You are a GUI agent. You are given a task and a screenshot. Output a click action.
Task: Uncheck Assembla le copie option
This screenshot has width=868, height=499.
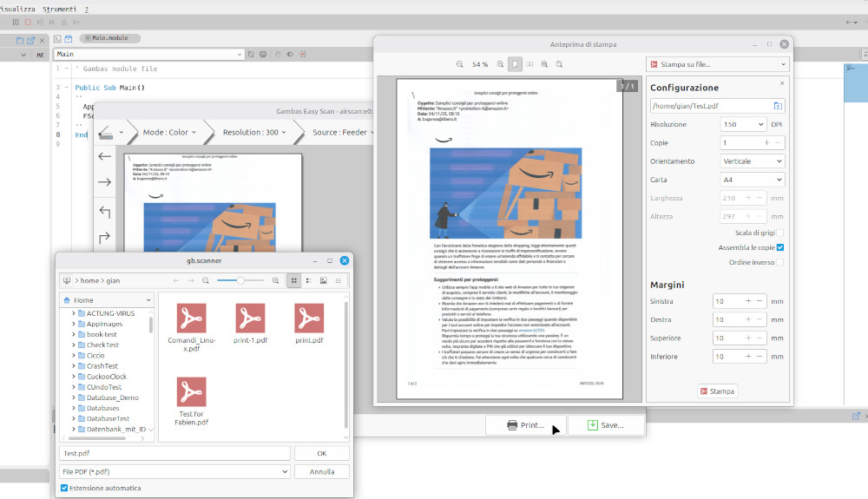coord(779,247)
